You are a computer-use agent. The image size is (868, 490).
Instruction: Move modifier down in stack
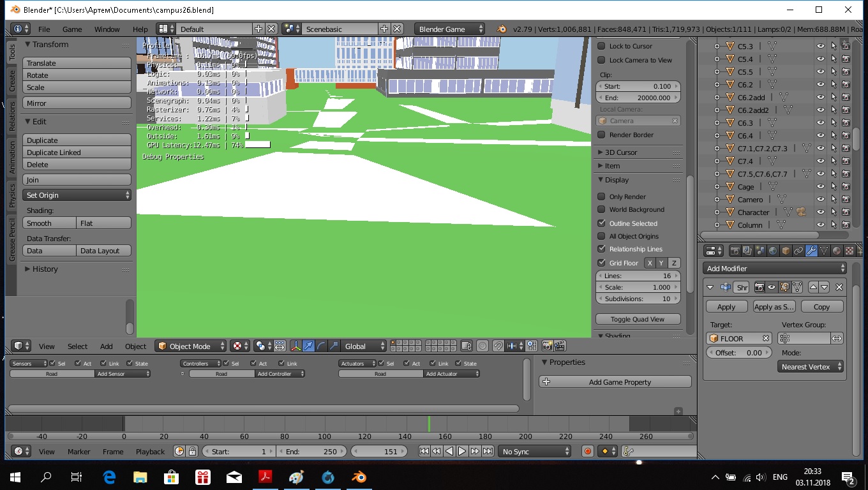click(x=825, y=287)
